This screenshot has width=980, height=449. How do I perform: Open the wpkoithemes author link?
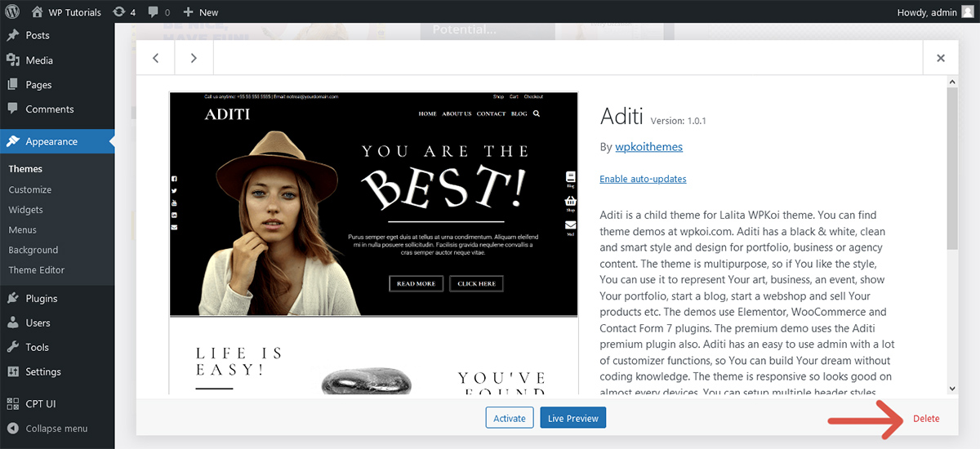(x=648, y=147)
